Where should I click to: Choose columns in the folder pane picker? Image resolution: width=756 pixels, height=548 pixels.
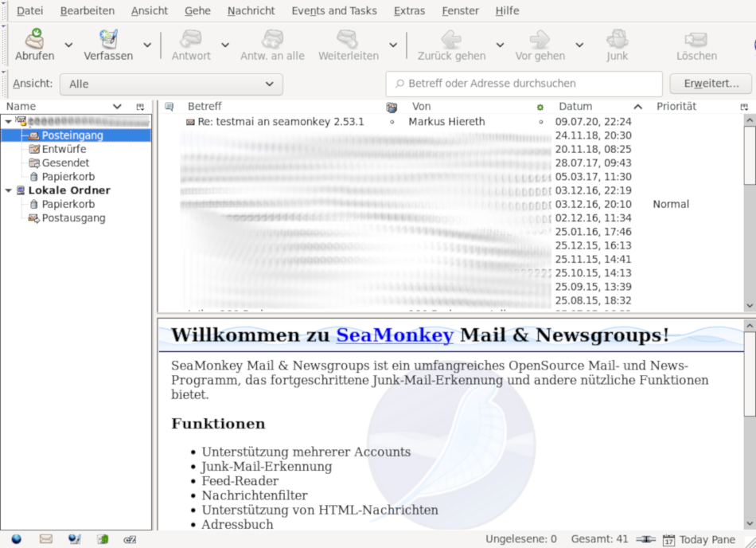140,107
